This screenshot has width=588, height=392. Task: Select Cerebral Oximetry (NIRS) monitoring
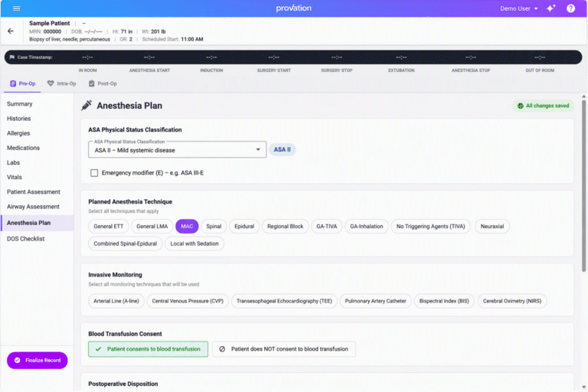[x=512, y=301]
